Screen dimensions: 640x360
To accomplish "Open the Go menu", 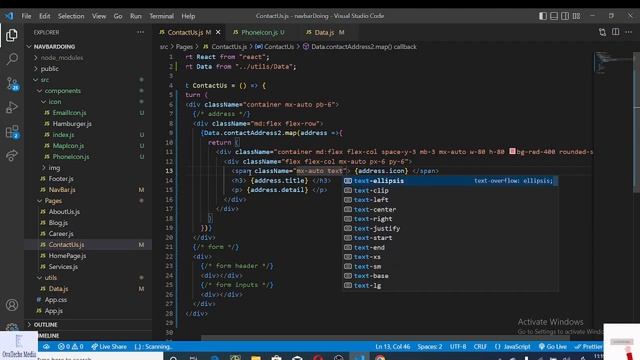I will [x=118, y=16].
